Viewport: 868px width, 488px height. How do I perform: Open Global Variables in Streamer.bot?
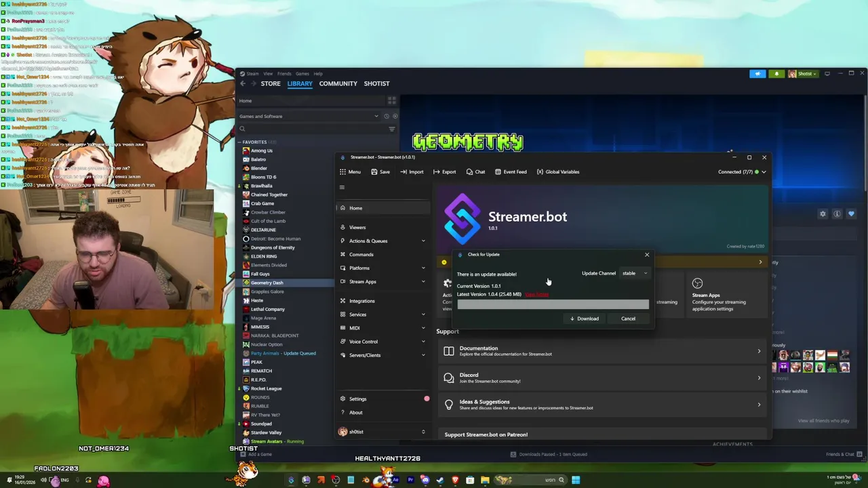(558, 171)
